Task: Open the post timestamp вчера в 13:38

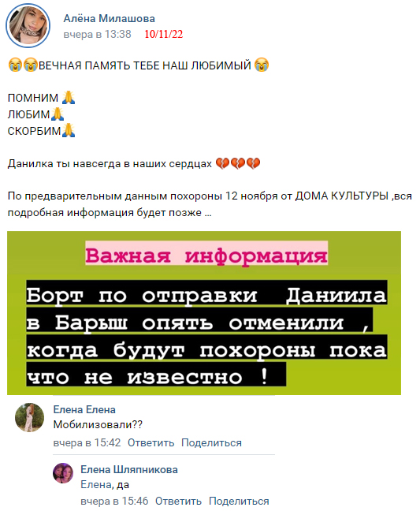Action: 97,34
